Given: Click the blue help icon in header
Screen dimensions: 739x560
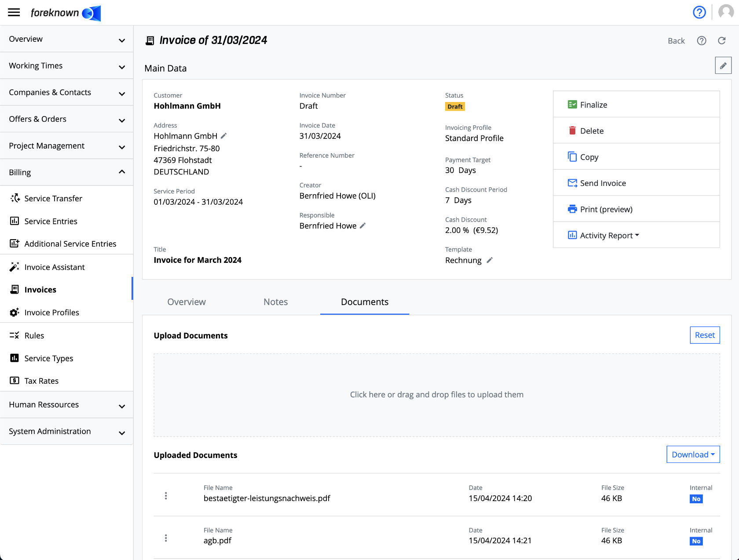Looking at the screenshot, I should (x=699, y=12).
